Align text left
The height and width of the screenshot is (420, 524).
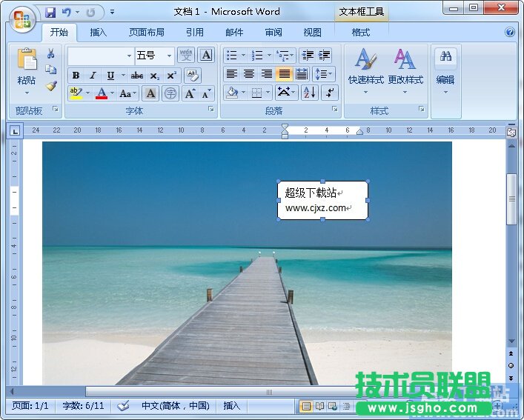tap(231, 74)
